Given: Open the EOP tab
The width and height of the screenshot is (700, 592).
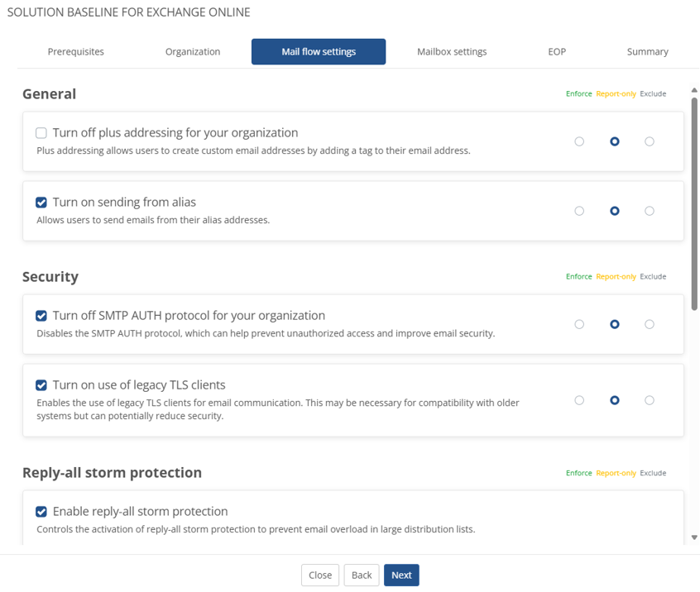Looking at the screenshot, I should (x=557, y=51).
